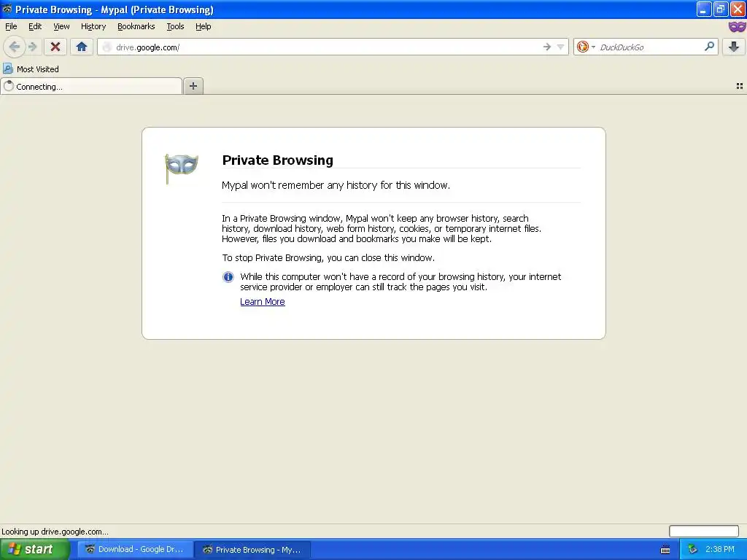Screen dimensions: 747x560
Task: Open the History menu
Action: pos(93,27)
